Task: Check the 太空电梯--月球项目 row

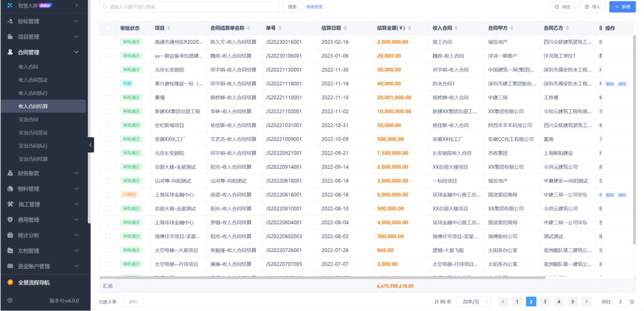Action: pos(108,263)
